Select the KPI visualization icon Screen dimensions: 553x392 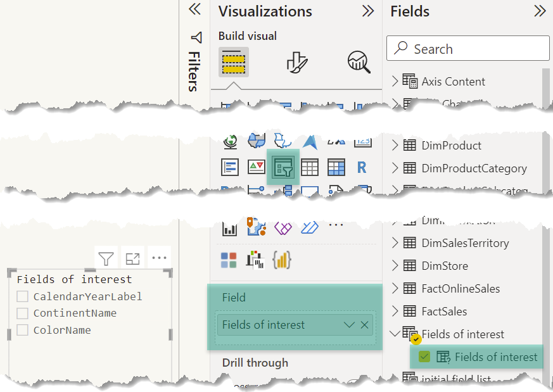[x=256, y=167]
